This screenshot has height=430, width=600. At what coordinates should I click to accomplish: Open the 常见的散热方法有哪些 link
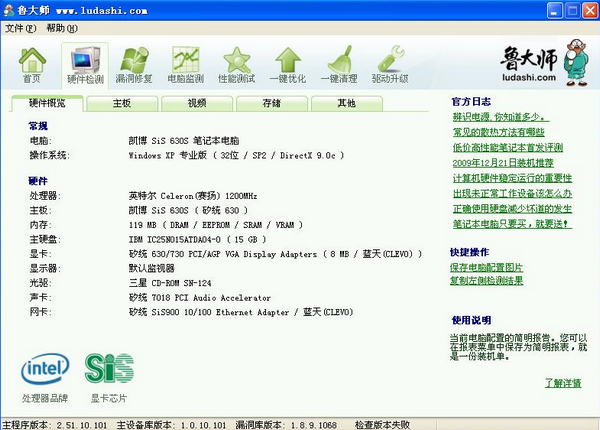tap(499, 132)
